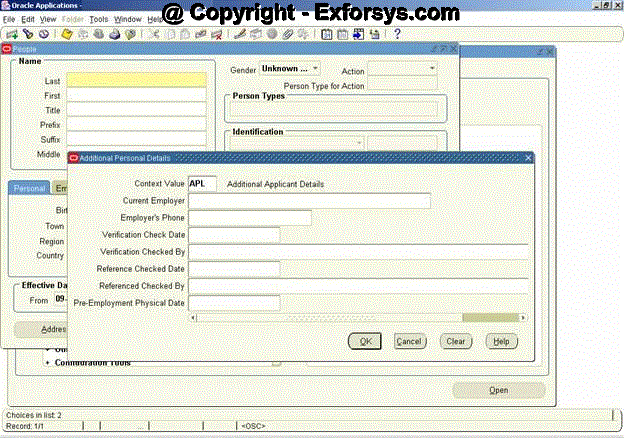Viewport: 624px width, 438px height.
Task: Open the Edit menu
Action: point(27,19)
